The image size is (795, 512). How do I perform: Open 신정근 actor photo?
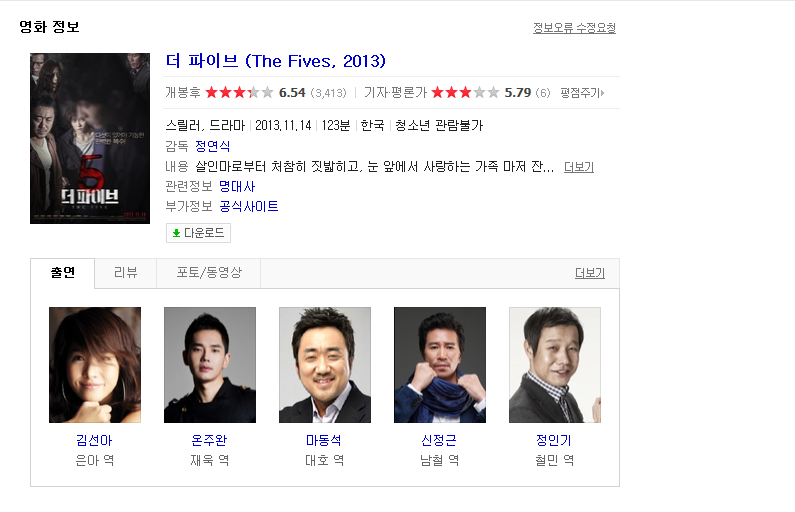click(440, 365)
